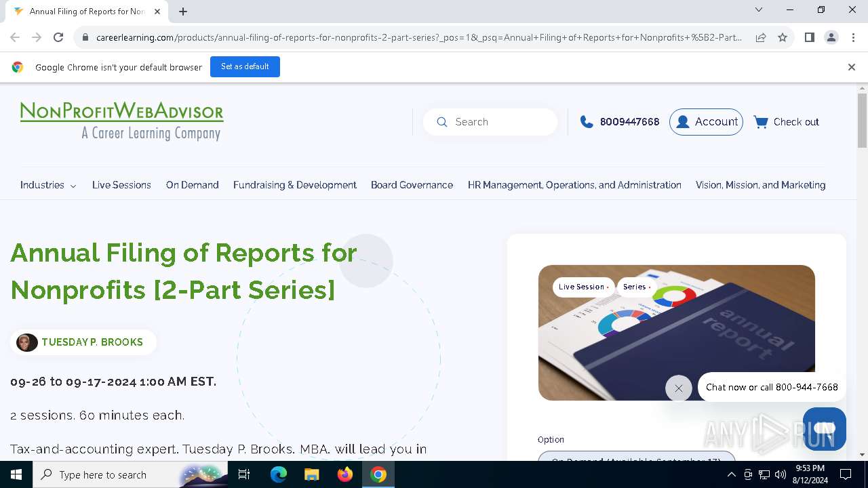Image resolution: width=868 pixels, height=488 pixels.
Task: Click the Live Session badge
Action: [x=583, y=287]
